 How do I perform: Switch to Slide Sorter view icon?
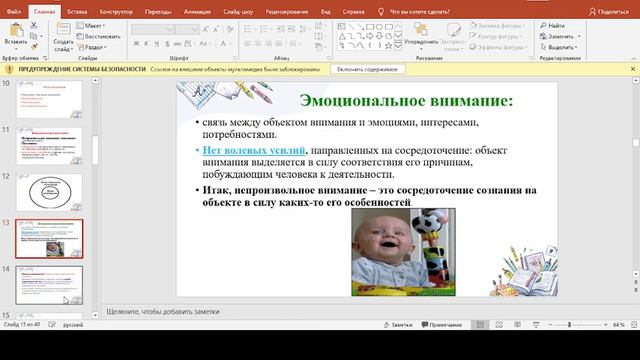click(499, 324)
